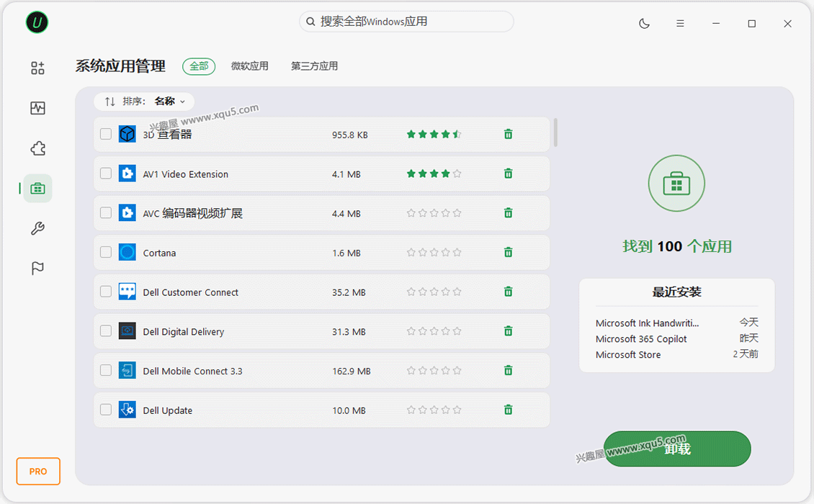Click the 162.9 MB size value
The image size is (814, 504).
click(352, 371)
